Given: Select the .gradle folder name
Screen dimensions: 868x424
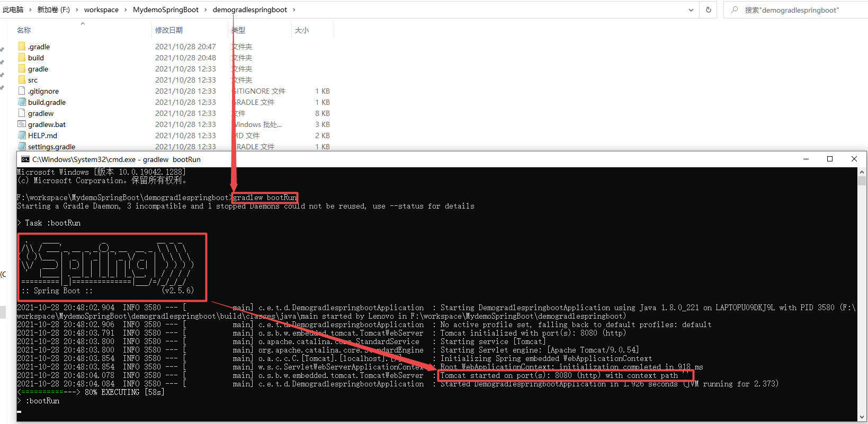Looking at the screenshot, I should point(39,47).
